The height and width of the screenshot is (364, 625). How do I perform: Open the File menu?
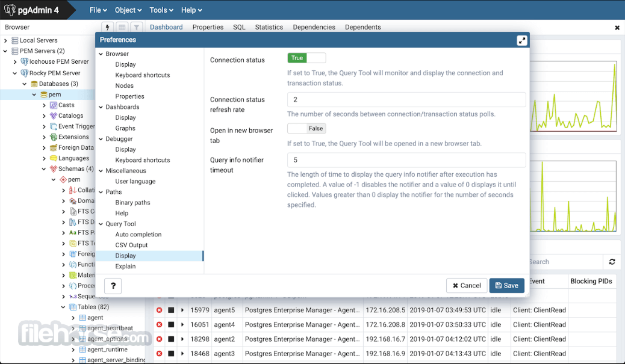pyautogui.click(x=98, y=10)
